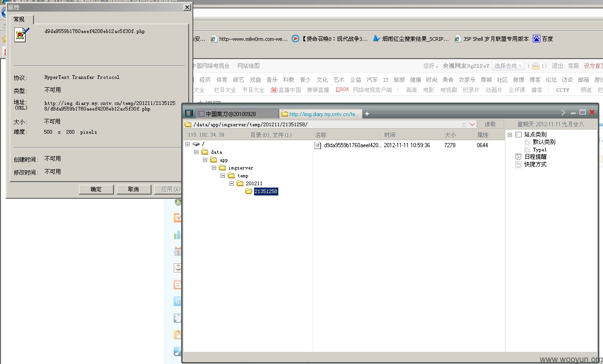
Task: Collapse the 站点类别 category node
Action: [510, 135]
